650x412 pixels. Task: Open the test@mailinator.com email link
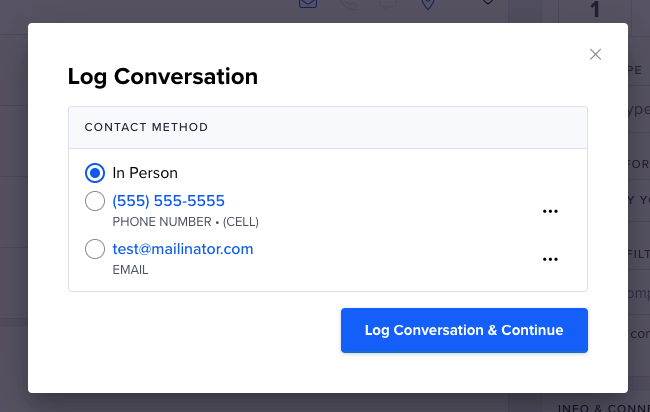(x=183, y=249)
